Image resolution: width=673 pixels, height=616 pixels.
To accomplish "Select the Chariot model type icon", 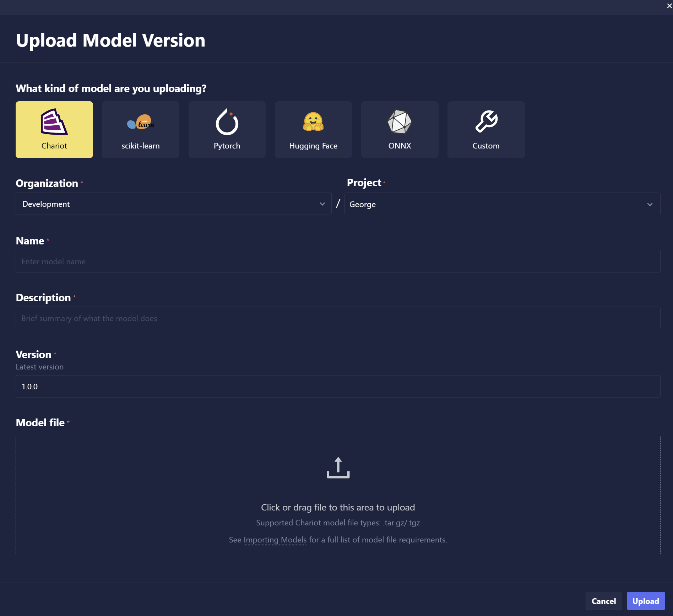I will click(x=54, y=122).
